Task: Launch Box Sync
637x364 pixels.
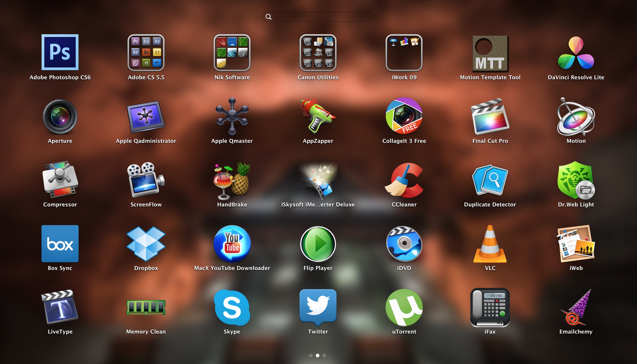Action: (60, 244)
